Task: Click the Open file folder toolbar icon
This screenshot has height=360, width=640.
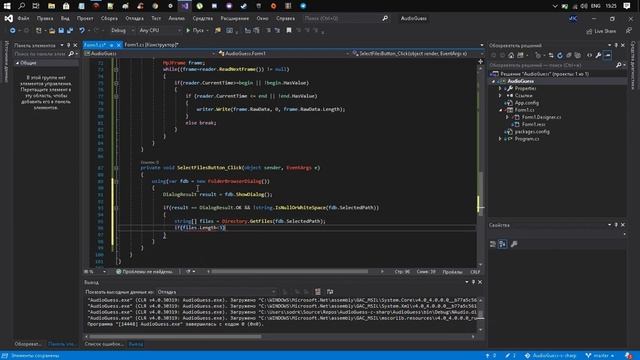Action: [x=52, y=31]
